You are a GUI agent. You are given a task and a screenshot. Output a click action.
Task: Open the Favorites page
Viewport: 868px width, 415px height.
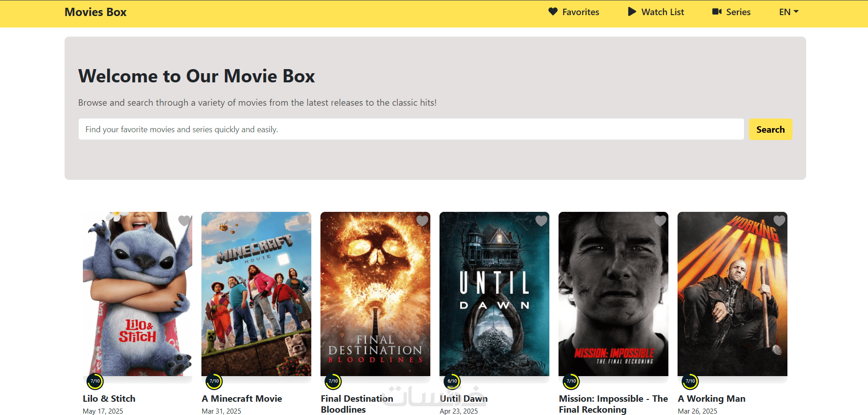[x=574, y=12]
